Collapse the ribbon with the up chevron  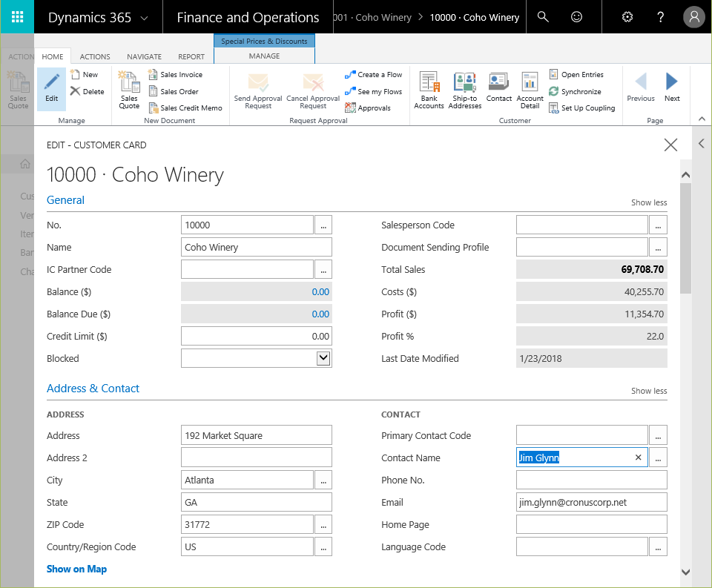702,119
